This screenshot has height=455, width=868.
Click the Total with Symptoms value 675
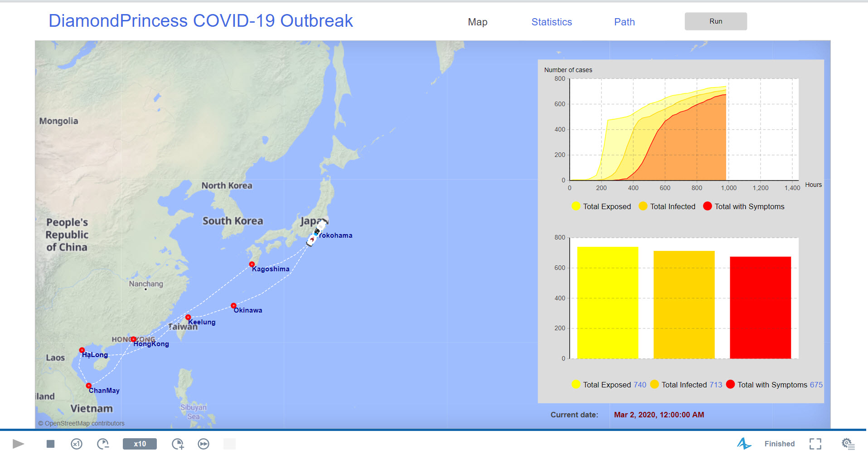[816, 385]
